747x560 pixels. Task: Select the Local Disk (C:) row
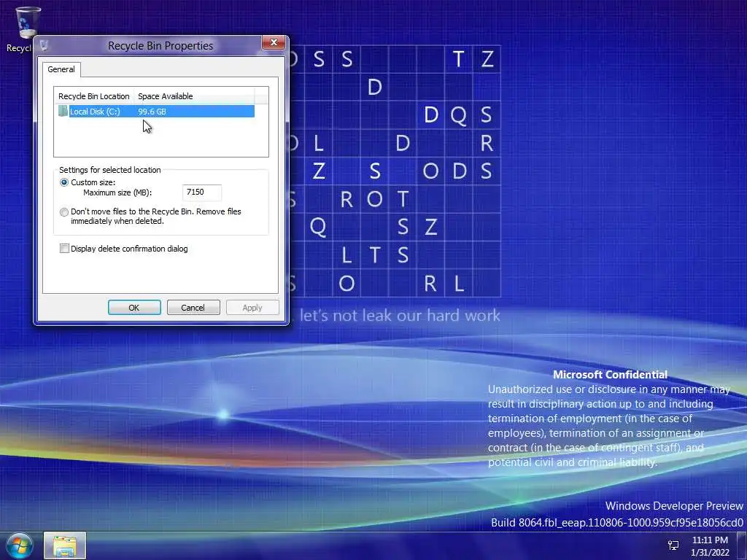point(156,112)
